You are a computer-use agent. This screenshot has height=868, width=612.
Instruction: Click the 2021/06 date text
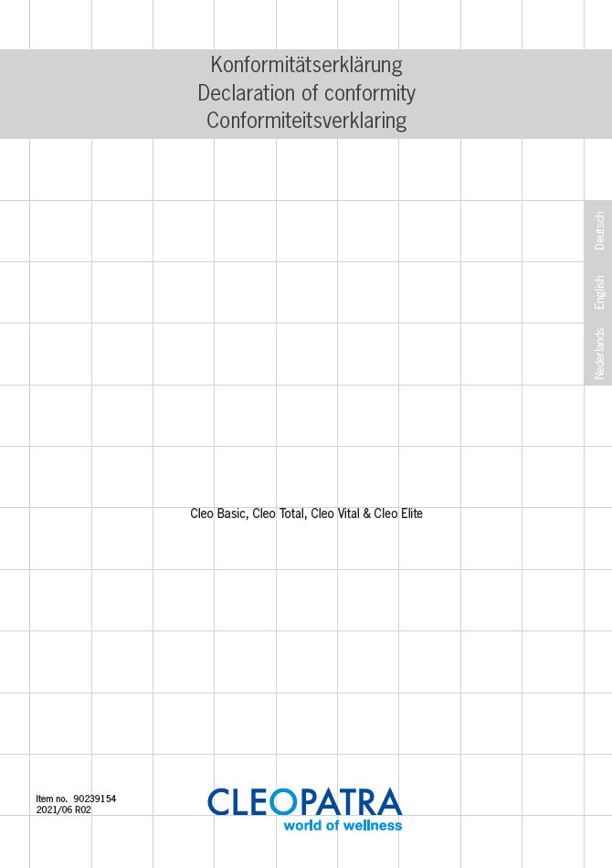pyautogui.click(x=54, y=810)
